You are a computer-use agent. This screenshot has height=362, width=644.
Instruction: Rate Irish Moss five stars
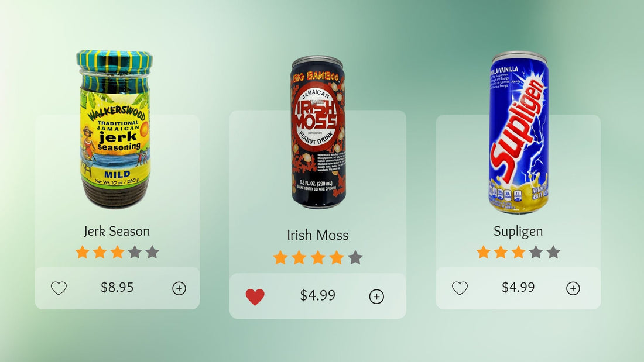point(355,258)
